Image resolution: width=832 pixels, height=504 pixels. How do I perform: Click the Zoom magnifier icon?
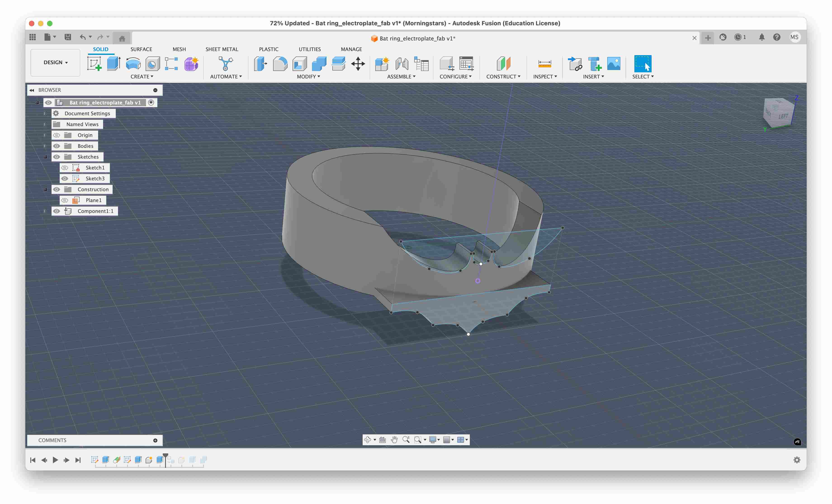click(x=406, y=440)
